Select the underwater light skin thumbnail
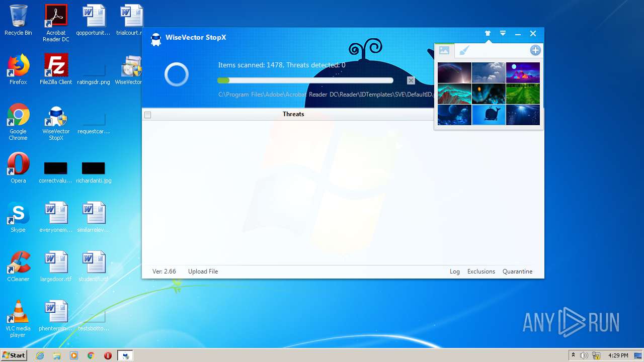The height and width of the screenshot is (362, 644). point(523,115)
